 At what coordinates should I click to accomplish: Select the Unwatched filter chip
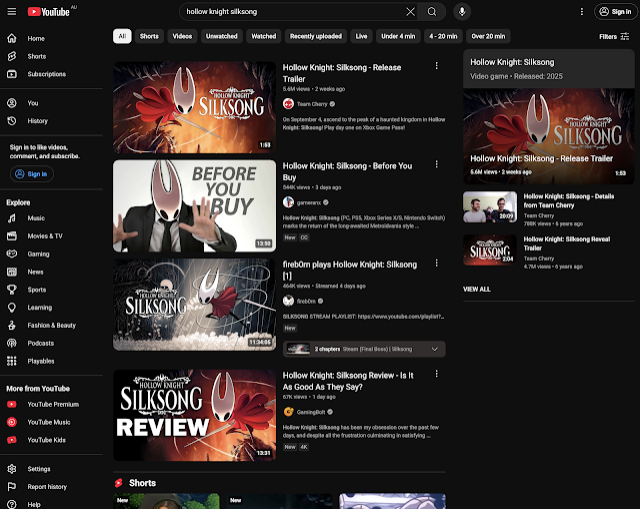[221, 36]
